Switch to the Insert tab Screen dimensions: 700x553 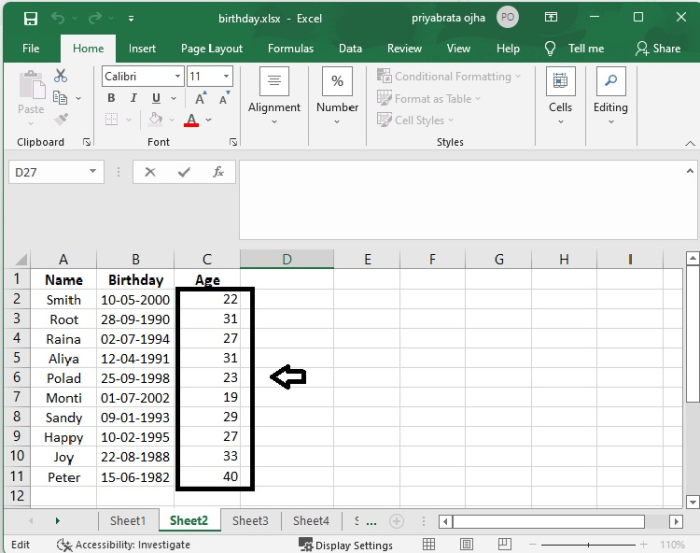142,48
